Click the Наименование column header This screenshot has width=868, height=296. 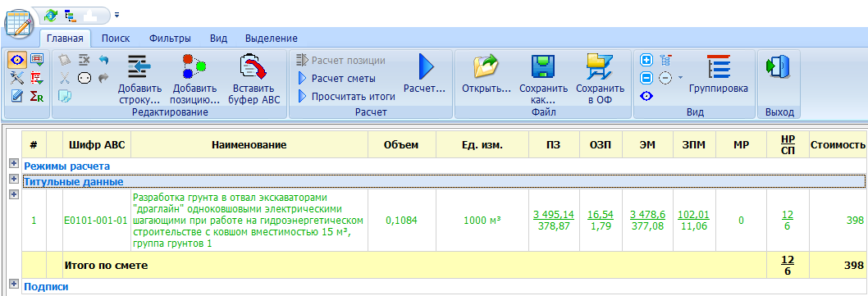249,145
